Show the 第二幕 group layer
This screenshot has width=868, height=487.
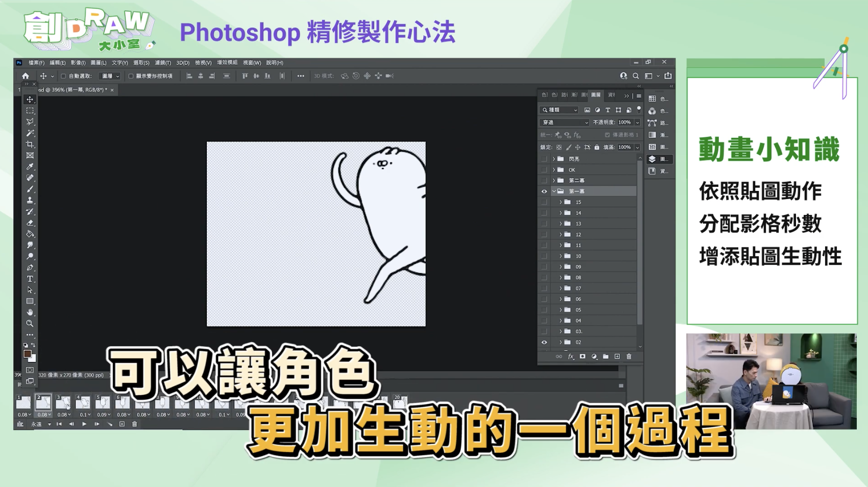click(x=544, y=180)
